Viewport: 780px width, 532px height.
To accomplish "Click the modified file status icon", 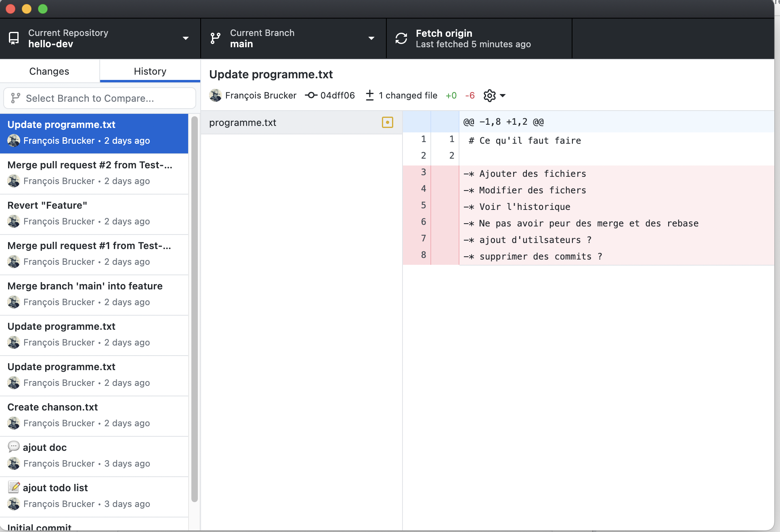I will click(387, 122).
